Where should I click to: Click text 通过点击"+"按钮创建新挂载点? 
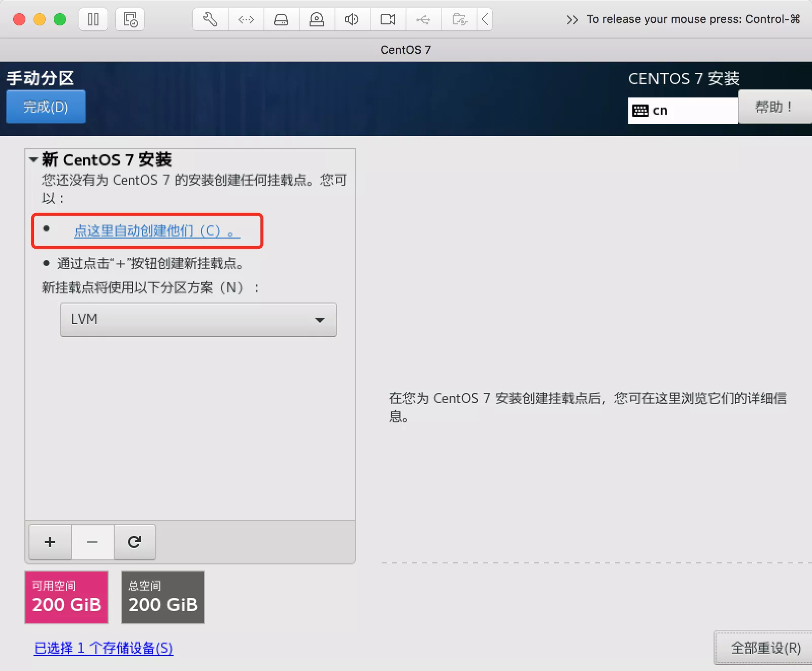coord(150,263)
